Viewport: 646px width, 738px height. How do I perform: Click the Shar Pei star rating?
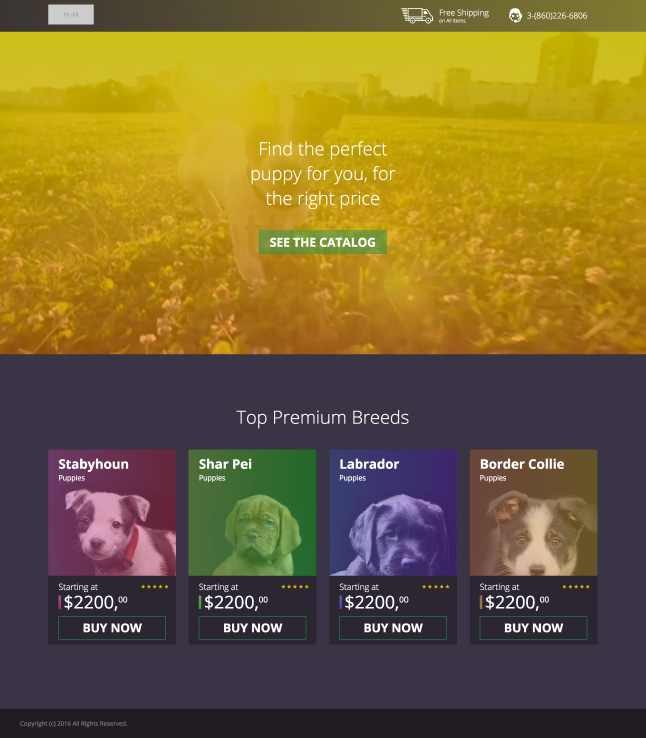[295, 586]
